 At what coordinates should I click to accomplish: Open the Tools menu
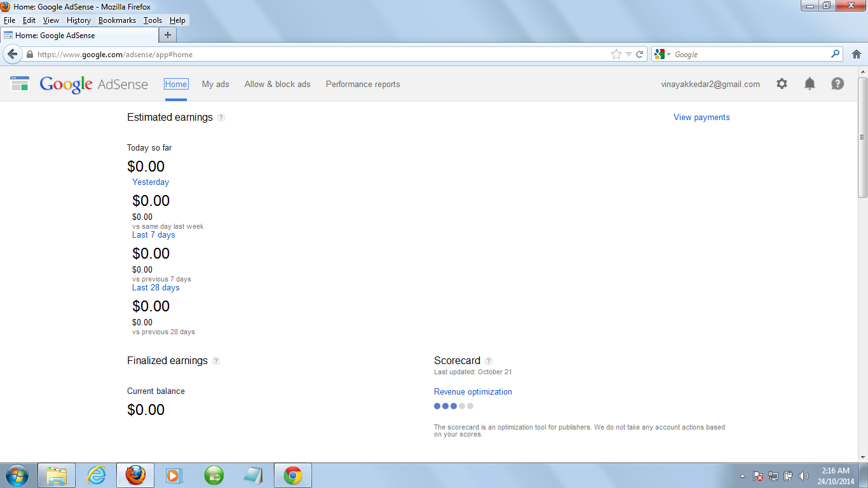[x=153, y=20]
